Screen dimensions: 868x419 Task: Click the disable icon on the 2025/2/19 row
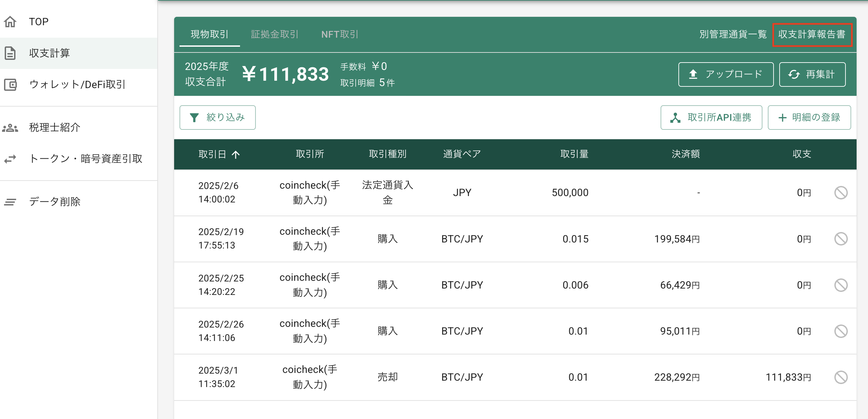[x=841, y=239]
